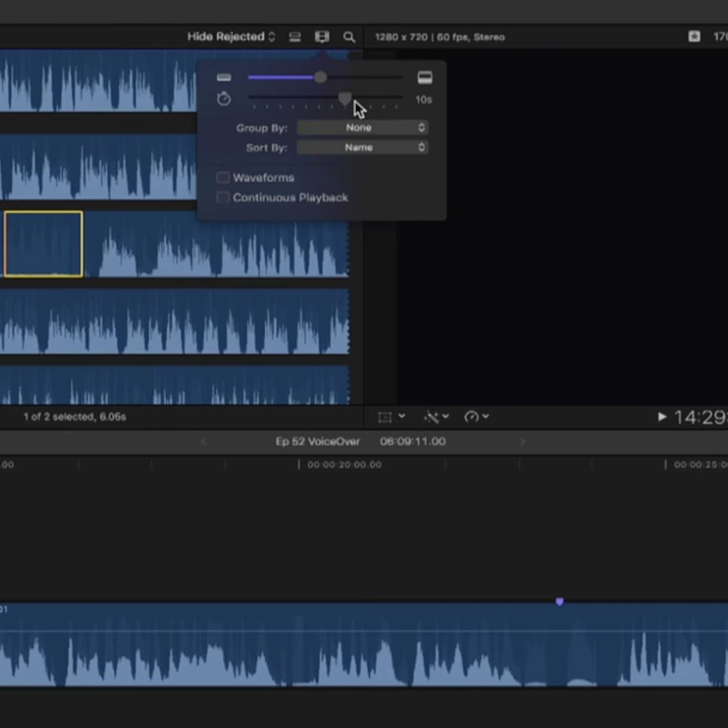Open the retiming speedometer icon

coord(471,417)
